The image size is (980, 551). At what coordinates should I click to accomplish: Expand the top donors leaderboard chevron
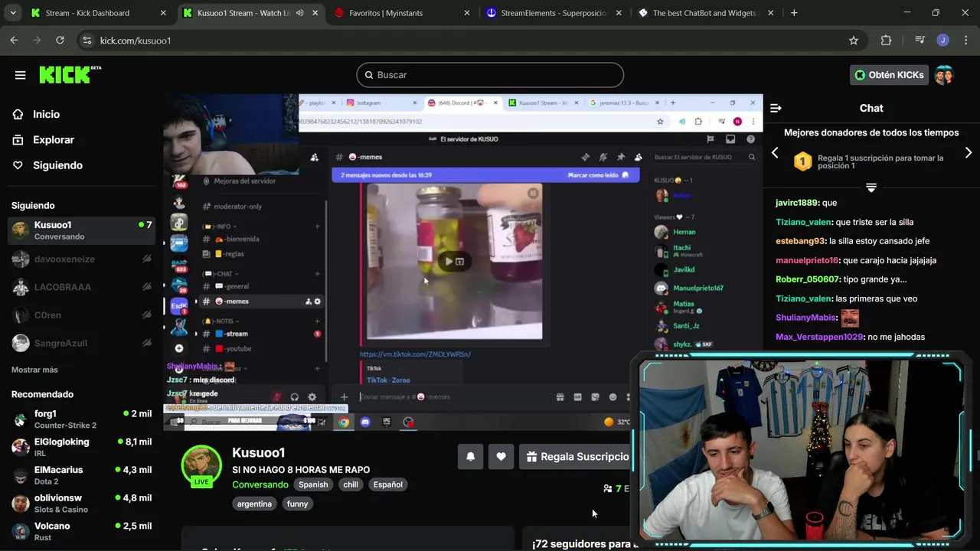click(x=871, y=187)
